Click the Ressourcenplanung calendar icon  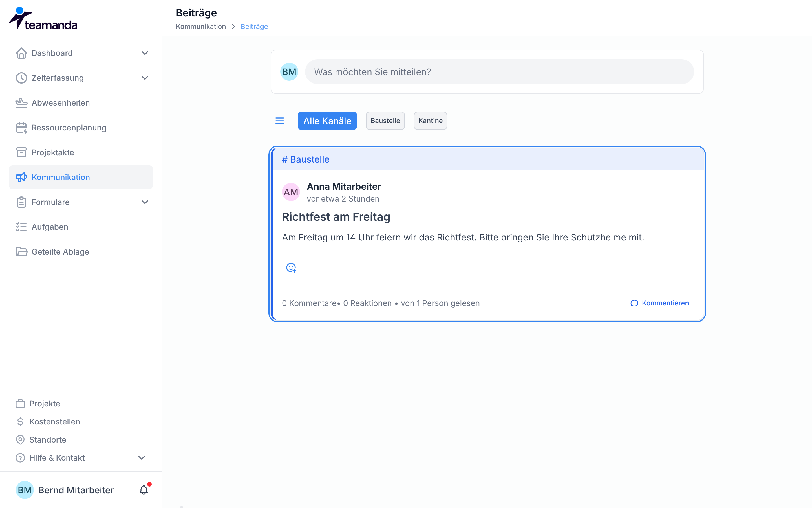21,128
